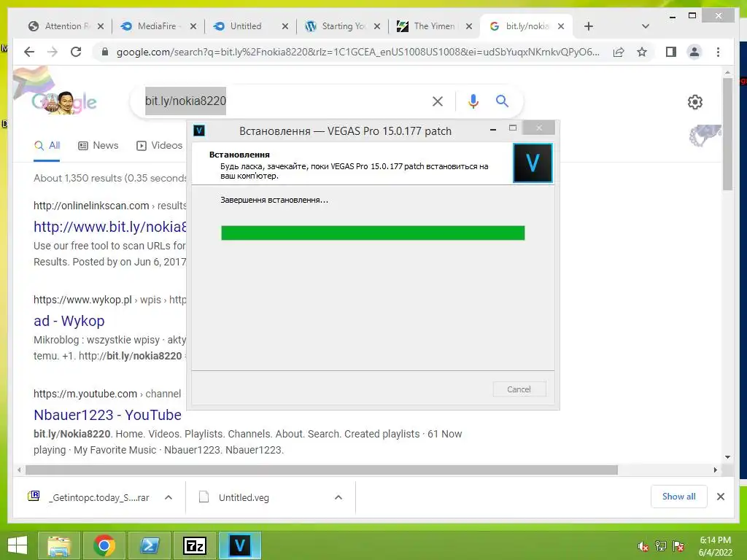Open the Windows Start button

coord(18,545)
